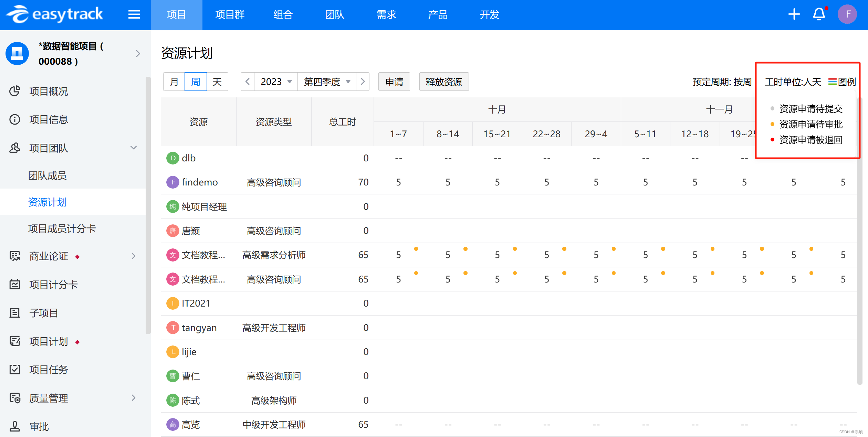Switch view to 月 (month)
868x437 pixels.
coord(174,82)
